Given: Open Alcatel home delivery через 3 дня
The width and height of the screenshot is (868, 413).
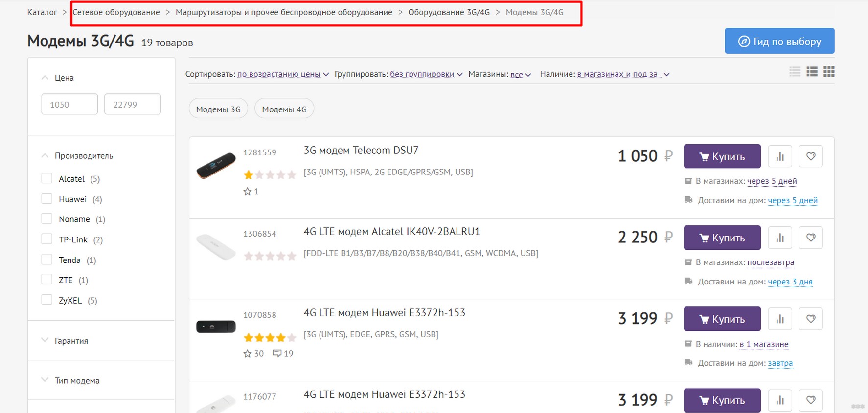Looking at the screenshot, I should click(x=790, y=282).
